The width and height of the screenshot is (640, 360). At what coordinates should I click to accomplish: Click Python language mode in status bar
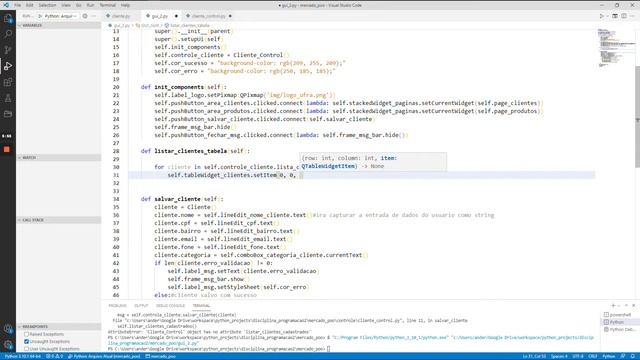point(609,356)
